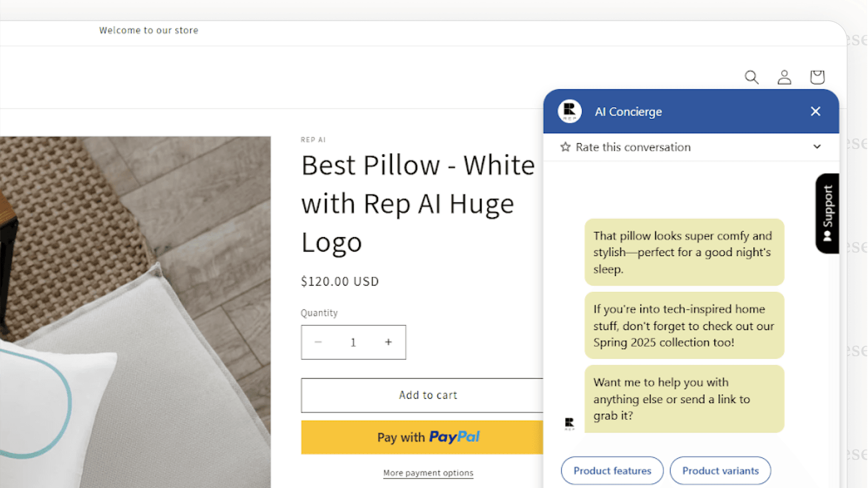Click the Rep AI logo in chat header
The width and height of the screenshot is (868, 488).
(x=569, y=111)
